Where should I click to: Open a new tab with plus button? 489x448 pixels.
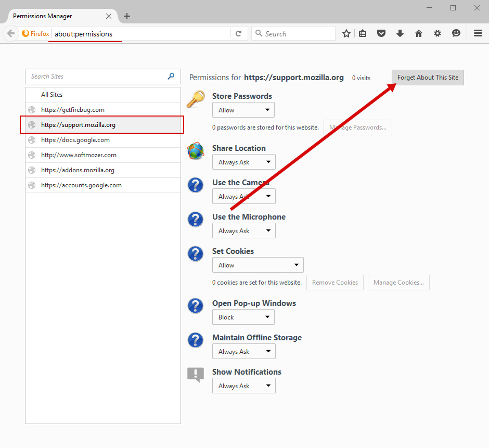(127, 16)
